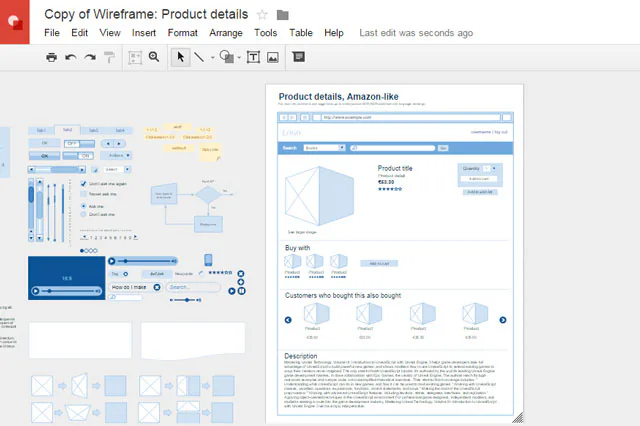Select the 'Product title' text in wireframe
The height and width of the screenshot is (426, 640).
(x=395, y=168)
